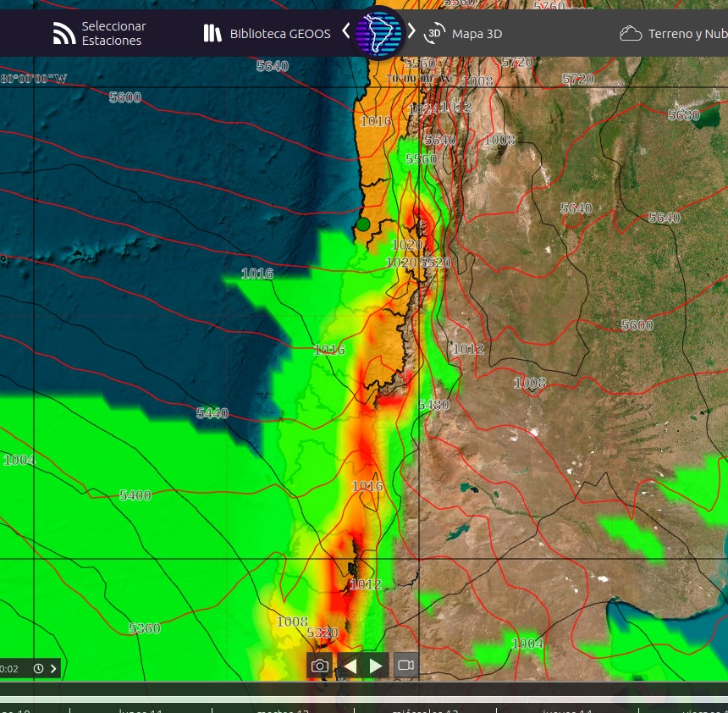The width and height of the screenshot is (728, 713).
Task: Click the South America globe logo
Action: pos(378,33)
